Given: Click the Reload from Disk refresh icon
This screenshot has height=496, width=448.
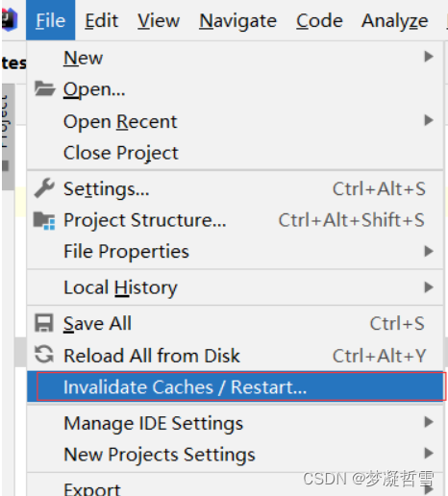Looking at the screenshot, I should [44, 355].
